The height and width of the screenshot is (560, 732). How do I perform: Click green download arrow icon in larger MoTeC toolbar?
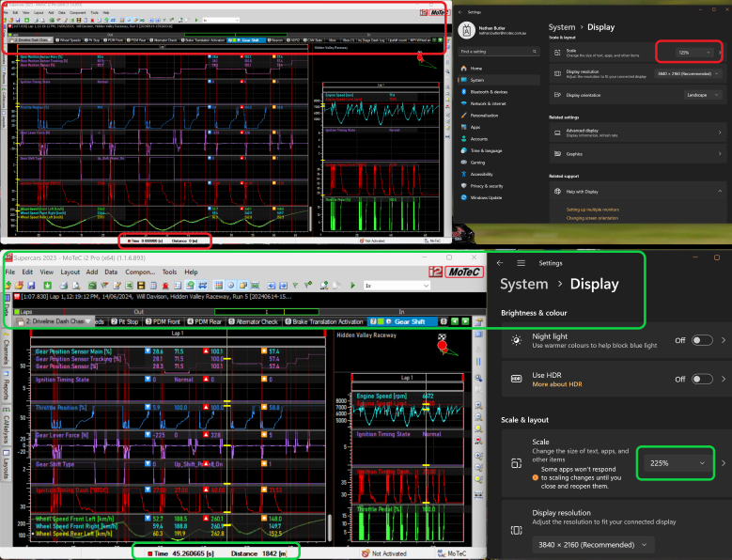(48, 285)
